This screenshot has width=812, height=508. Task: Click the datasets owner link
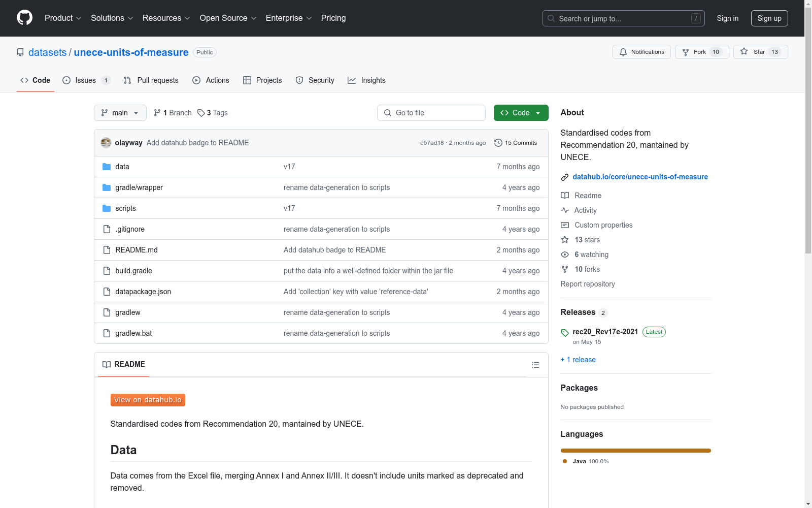pos(47,52)
